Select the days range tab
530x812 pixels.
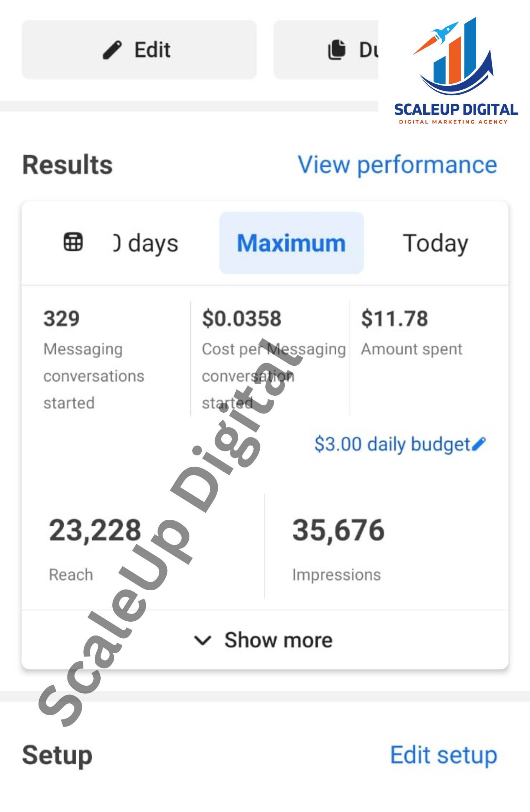(x=146, y=243)
